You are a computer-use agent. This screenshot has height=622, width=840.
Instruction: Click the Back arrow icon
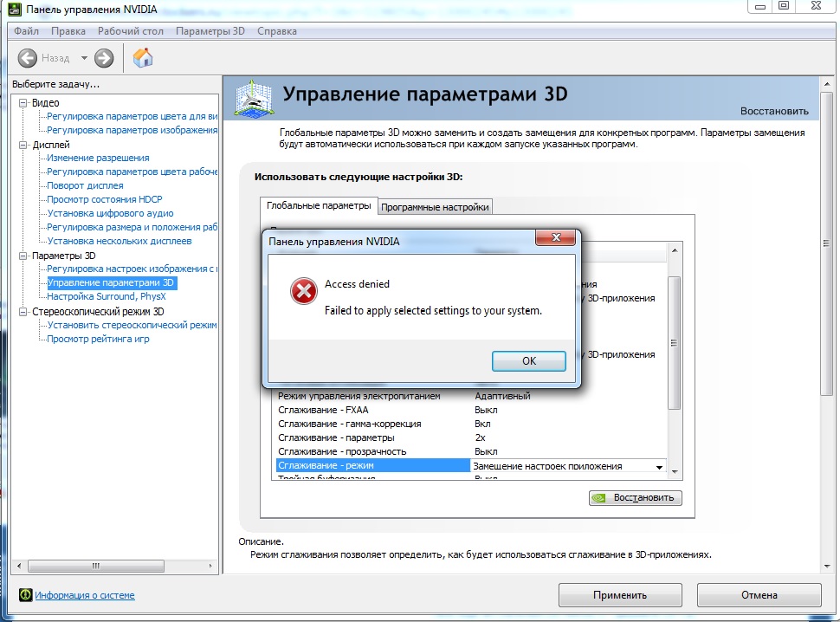pyautogui.click(x=28, y=58)
